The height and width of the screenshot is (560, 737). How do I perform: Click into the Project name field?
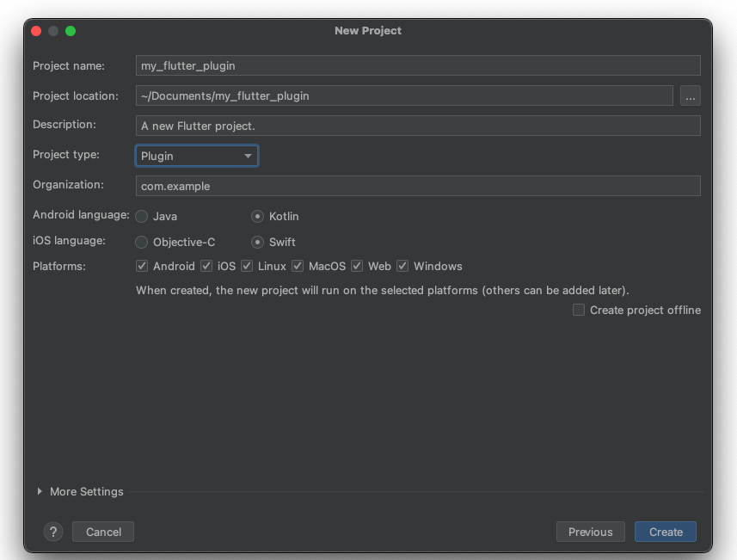[418, 65]
